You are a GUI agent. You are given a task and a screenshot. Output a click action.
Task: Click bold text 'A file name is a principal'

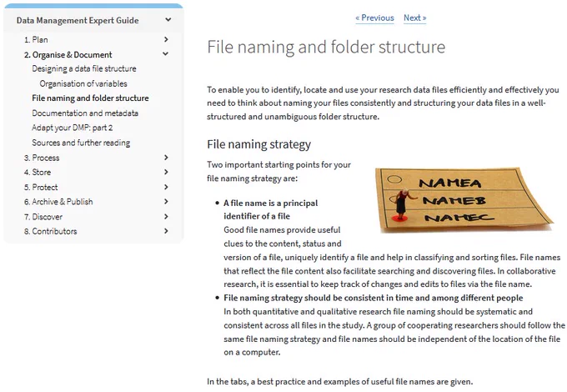click(270, 204)
